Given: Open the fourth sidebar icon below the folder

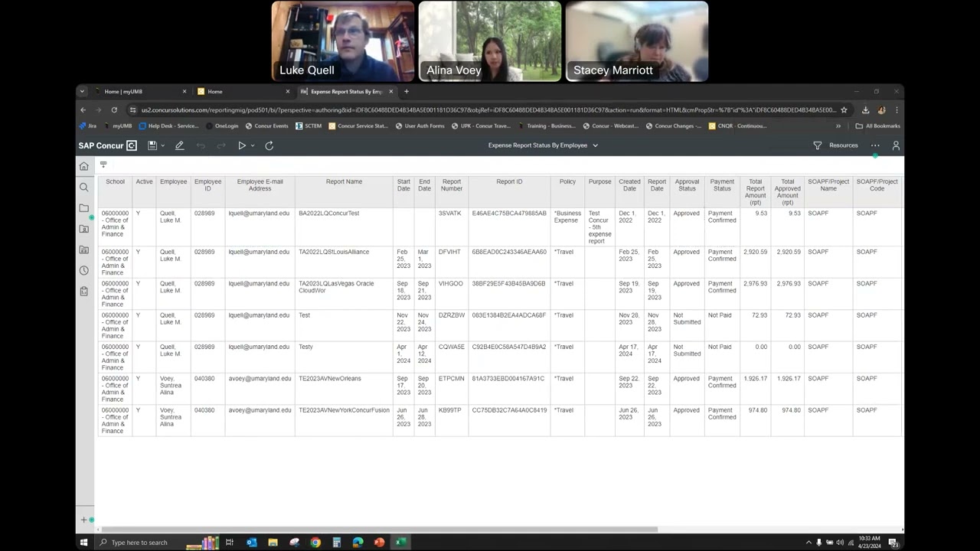Looking at the screenshot, I should (x=83, y=229).
